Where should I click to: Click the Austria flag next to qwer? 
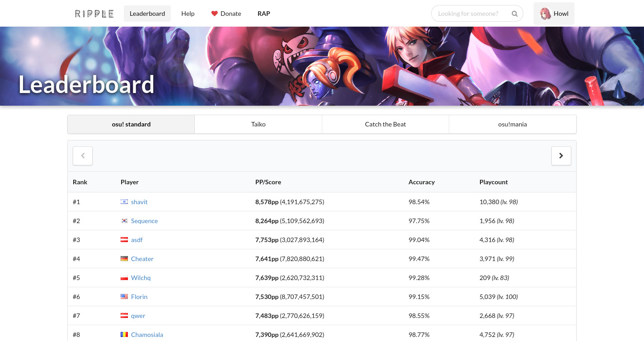pos(124,316)
